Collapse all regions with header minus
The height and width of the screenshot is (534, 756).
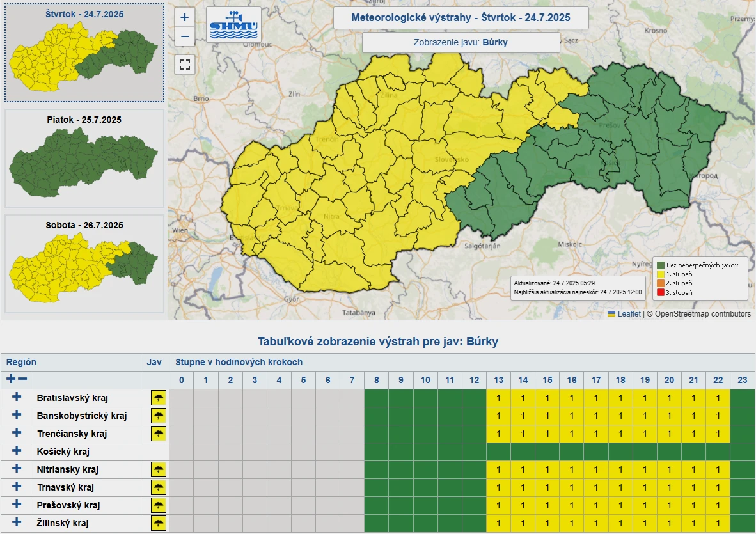pos(22,379)
